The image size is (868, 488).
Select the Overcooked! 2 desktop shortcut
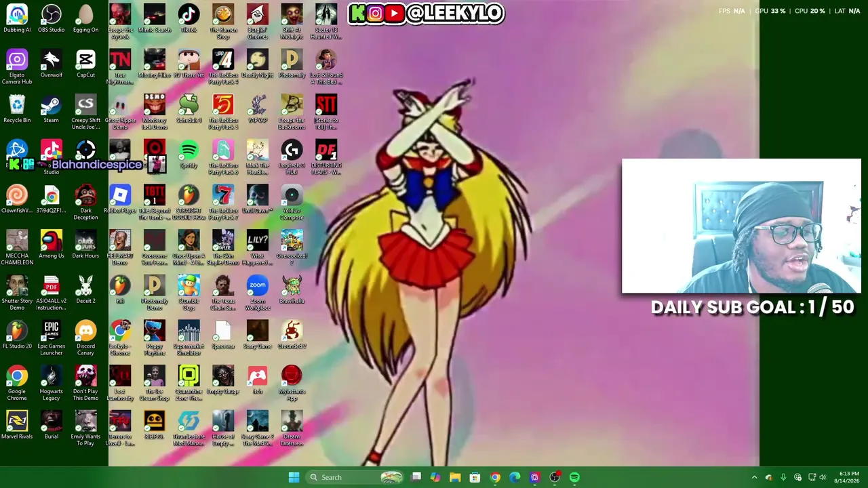292,248
